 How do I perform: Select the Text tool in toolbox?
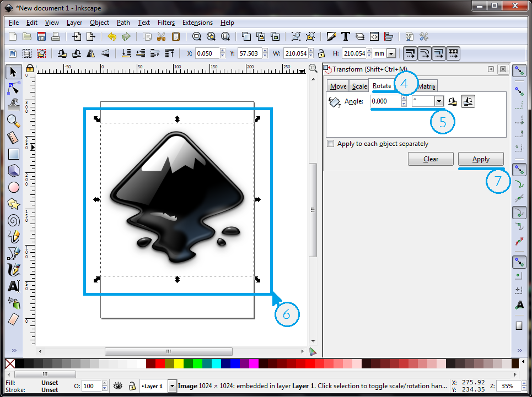14,286
